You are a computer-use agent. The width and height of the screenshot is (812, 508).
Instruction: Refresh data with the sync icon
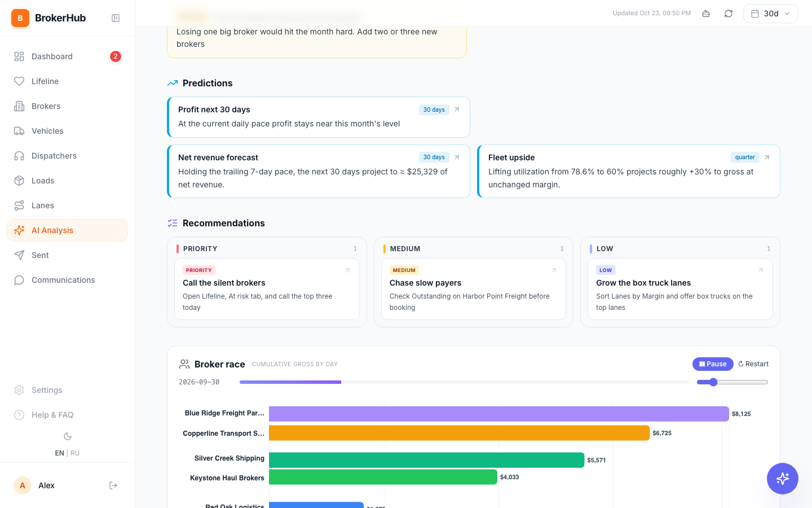click(x=729, y=14)
